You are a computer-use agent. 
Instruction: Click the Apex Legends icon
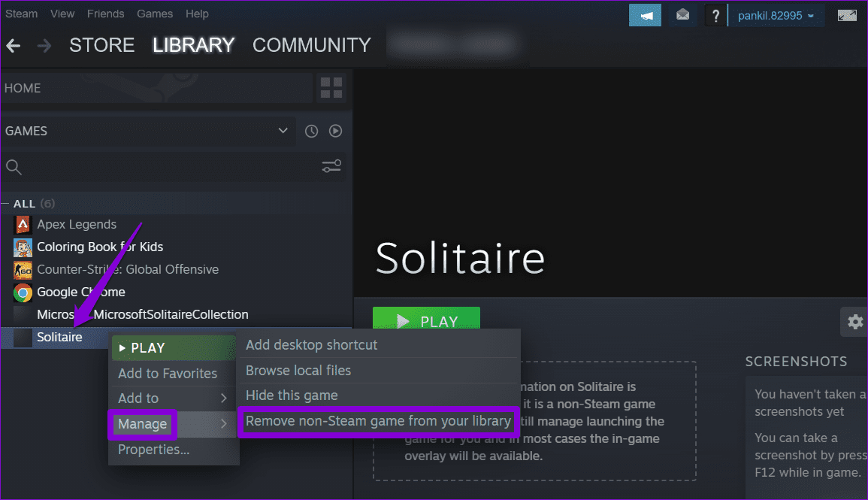(x=23, y=224)
